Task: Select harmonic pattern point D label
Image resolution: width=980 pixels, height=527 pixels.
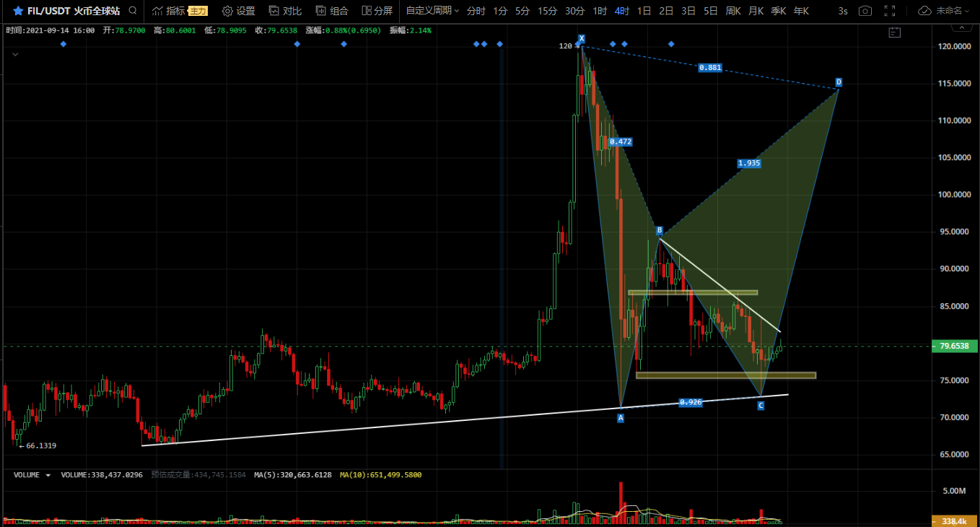Action: (x=839, y=82)
